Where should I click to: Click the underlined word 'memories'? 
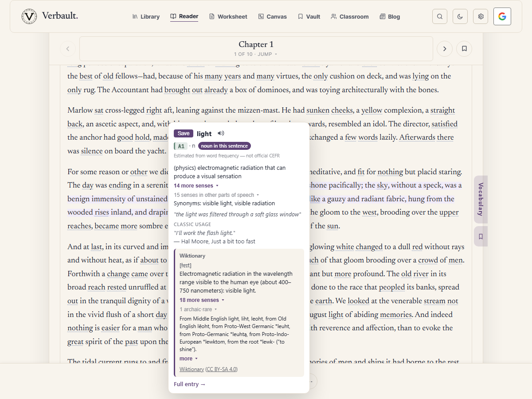[x=395, y=315]
